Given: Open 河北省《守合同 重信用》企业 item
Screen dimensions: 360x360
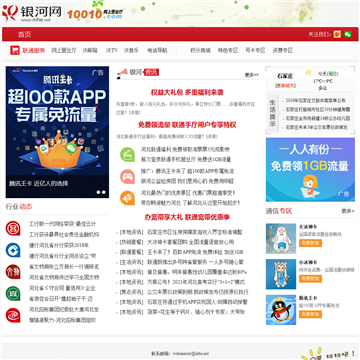Looking at the screenshot, I should click(62, 288).
